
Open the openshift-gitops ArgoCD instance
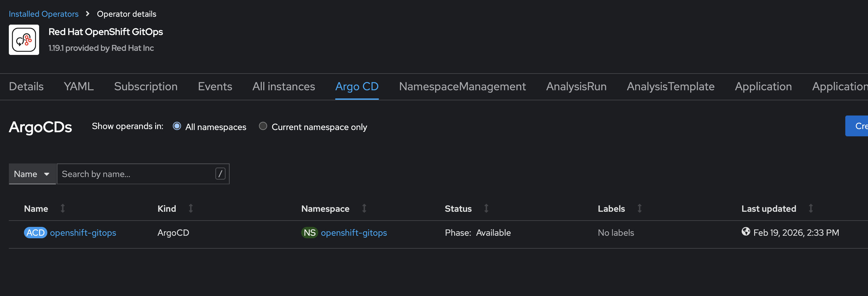click(83, 233)
